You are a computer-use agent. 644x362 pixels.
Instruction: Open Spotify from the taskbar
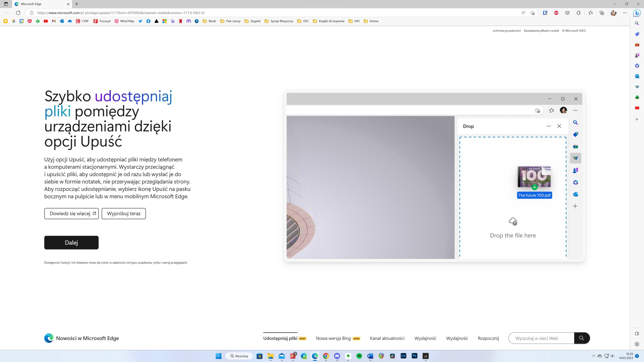pos(359,356)
